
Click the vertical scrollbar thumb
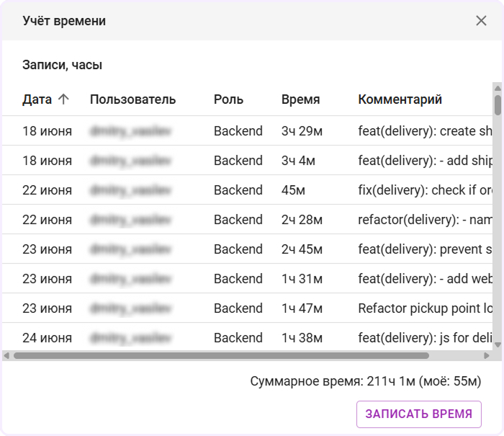(x=498, y=105)
